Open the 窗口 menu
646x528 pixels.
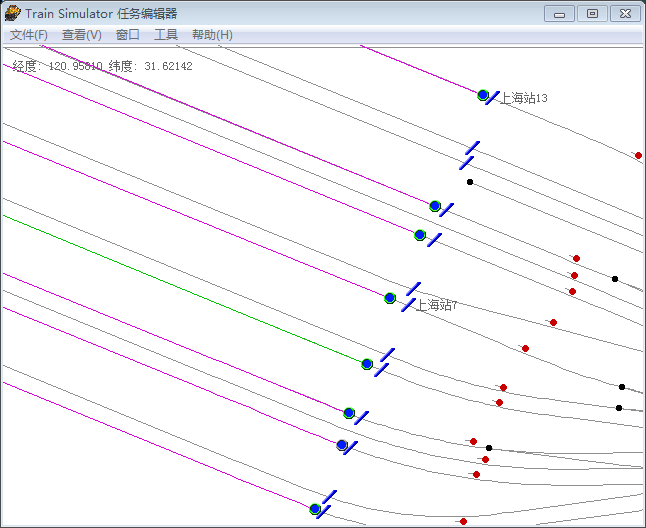pos(128,35)
